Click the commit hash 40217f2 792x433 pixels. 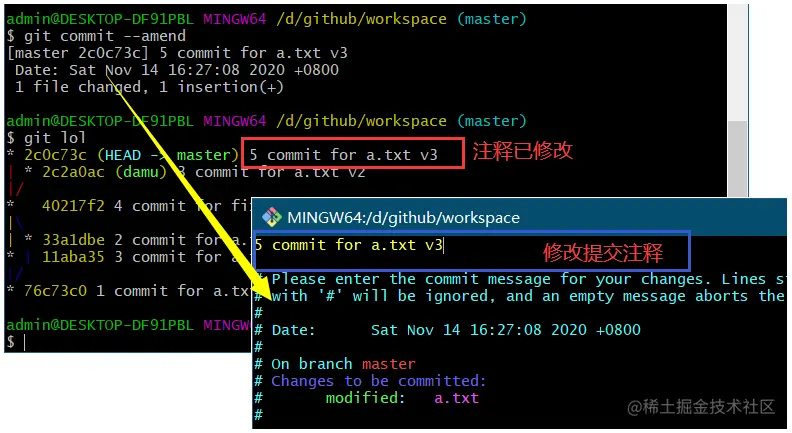pos(73,206)
